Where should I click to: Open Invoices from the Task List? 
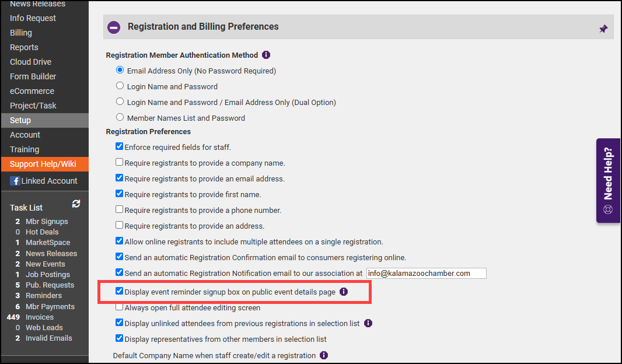(x=40, y=317)
